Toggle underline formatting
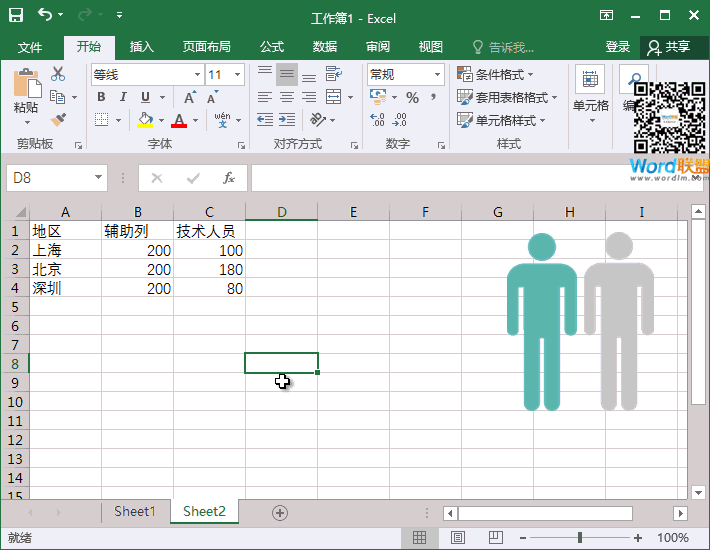Viewport: 710px width, 550px height. [x=145, y=97]
